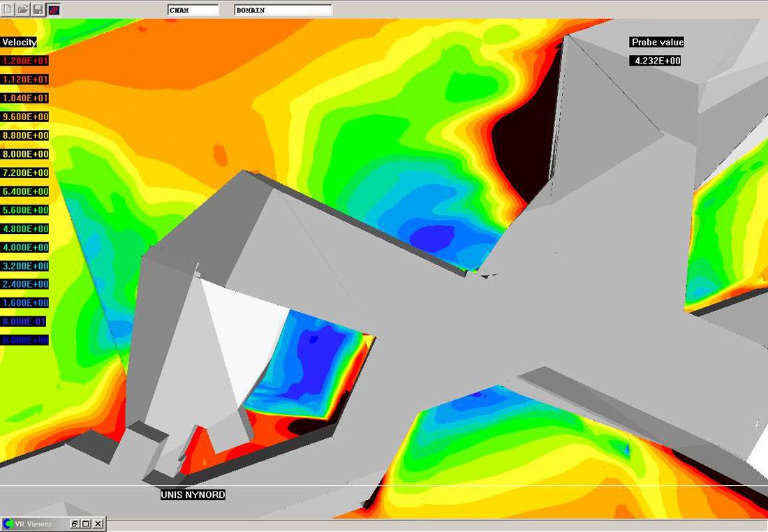
Task: Click the CHAM text field
Action: 193,10
